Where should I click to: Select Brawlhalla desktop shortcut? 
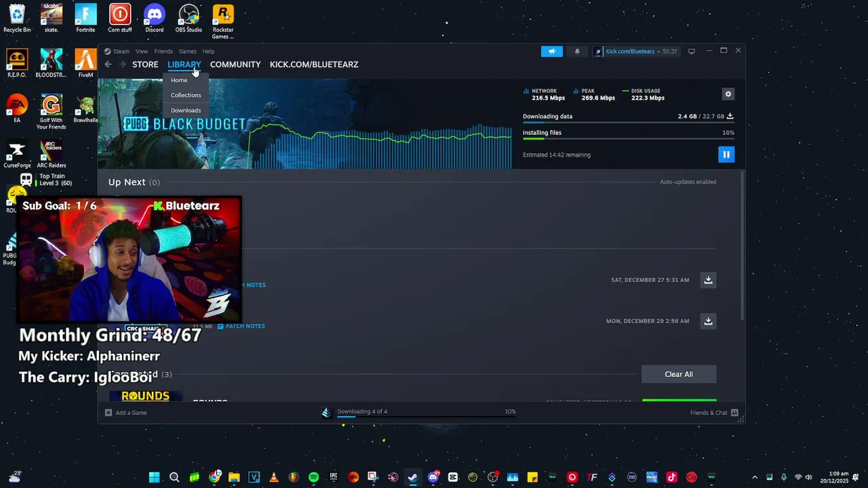click(85, 108)
